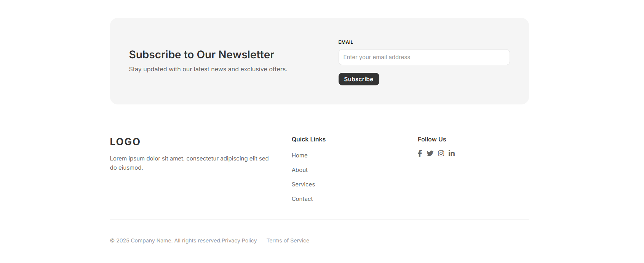Image resolution: width=644 pixels, height=263 pixels.
Task: Open the Instagram camera icon
Action: (x=441, y=153)
